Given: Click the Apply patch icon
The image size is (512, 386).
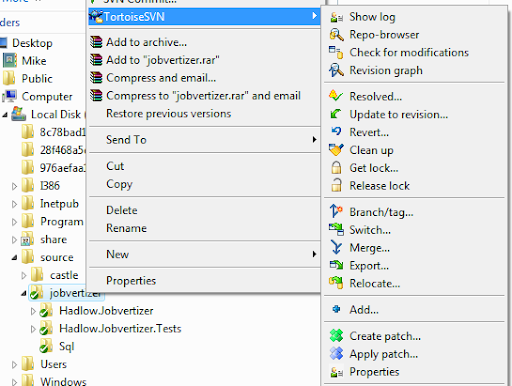Looking at the screenshot, I should pyautogui.click(x=336, y=353).
